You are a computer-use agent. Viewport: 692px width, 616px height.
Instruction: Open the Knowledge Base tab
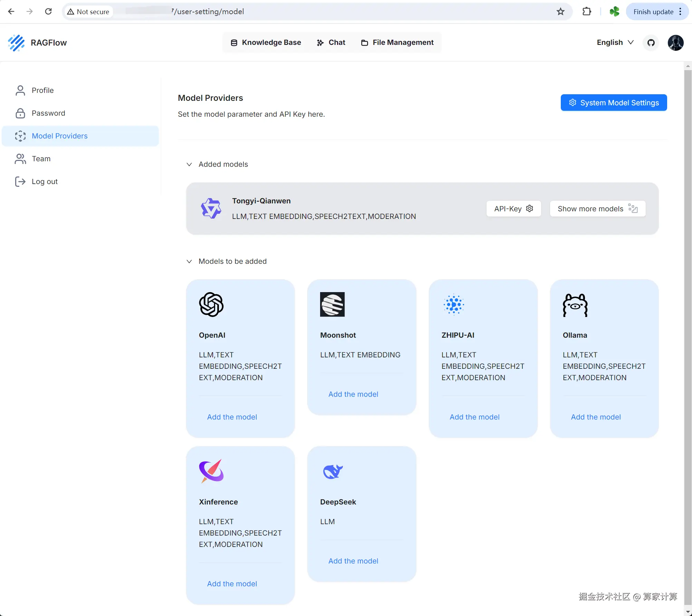(x=266, y=42)
